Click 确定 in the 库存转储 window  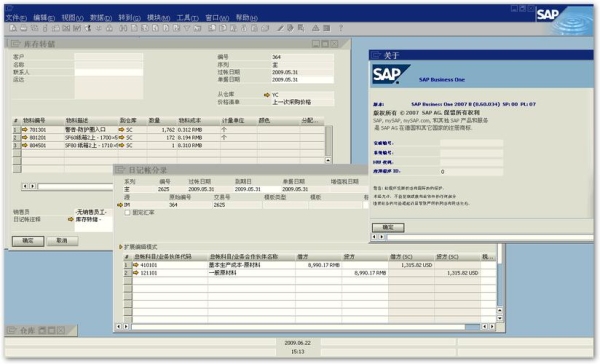pos(28,241)
